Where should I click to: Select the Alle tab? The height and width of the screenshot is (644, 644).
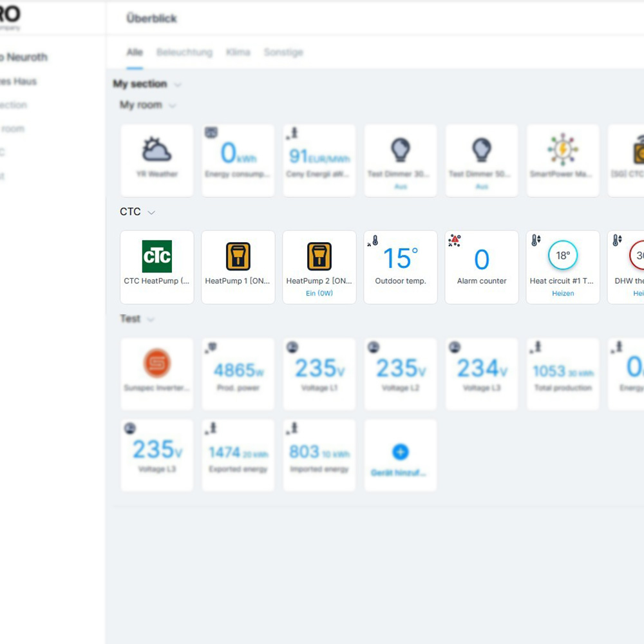coord(135,52)
